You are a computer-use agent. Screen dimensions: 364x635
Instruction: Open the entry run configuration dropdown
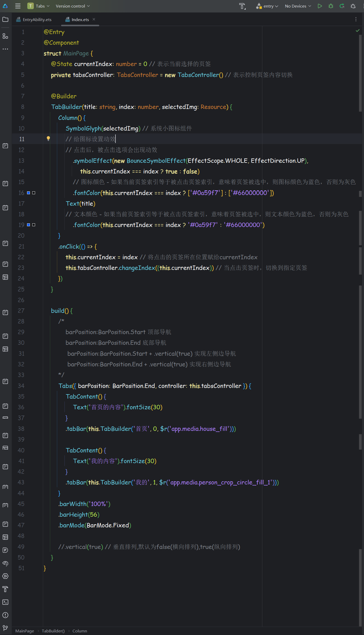pyautogui.click(x=268, y=6)
